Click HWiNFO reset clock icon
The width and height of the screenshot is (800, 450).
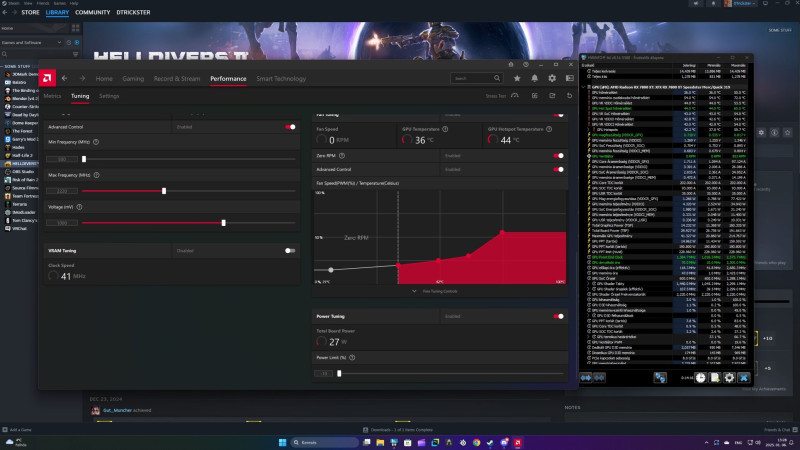(701, 378)
